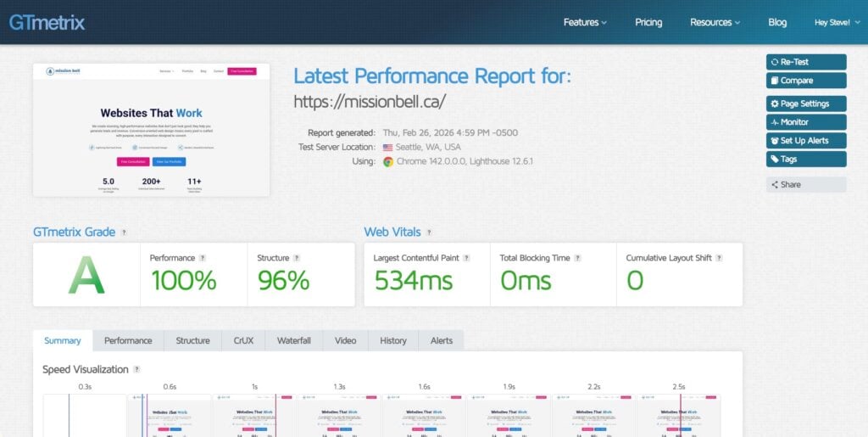Open the Hey Steve account menu
This screenshot has width=868, height=437.
[835, 22]
